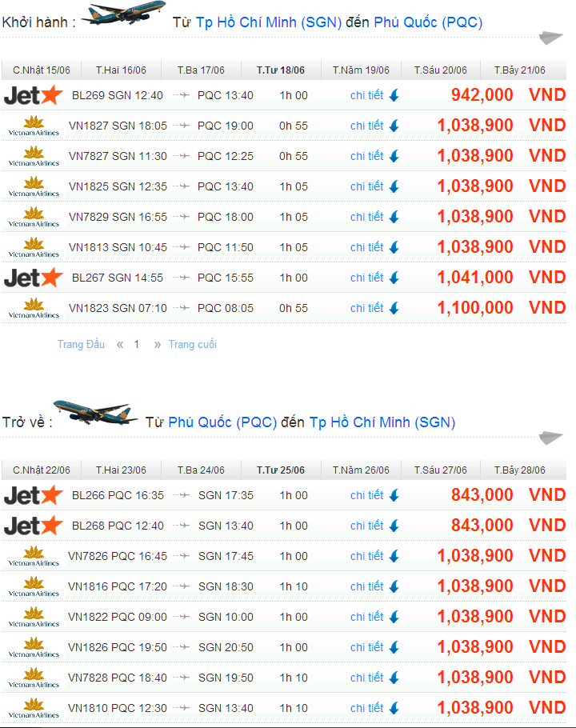Expand details arrow for flight VN1823
The height and width of the screenshot is (728, 576).
(394, 309)
